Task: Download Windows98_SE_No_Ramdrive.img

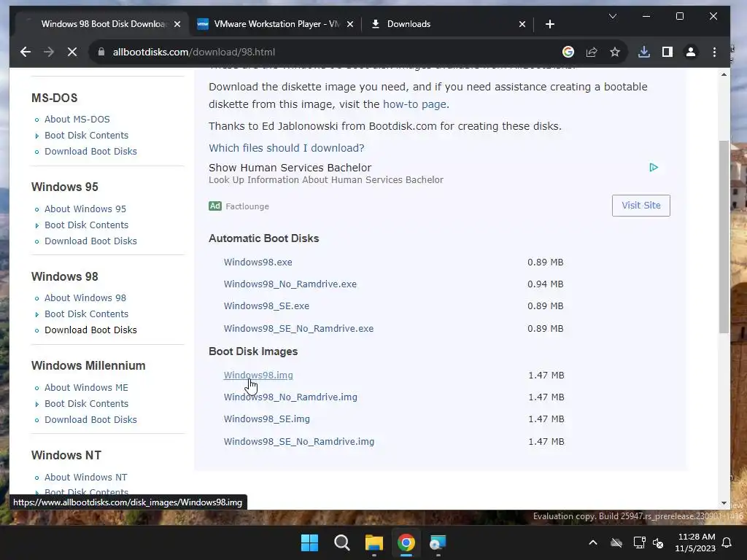Action: 299,441
